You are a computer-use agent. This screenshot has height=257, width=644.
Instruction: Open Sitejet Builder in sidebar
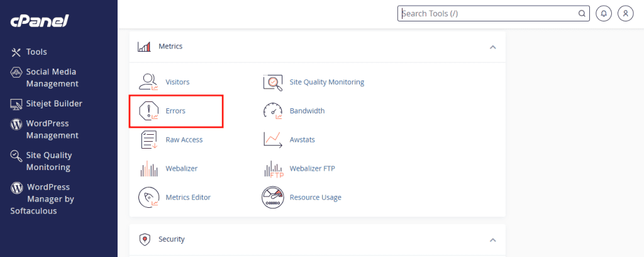click(x=54, y=104)
